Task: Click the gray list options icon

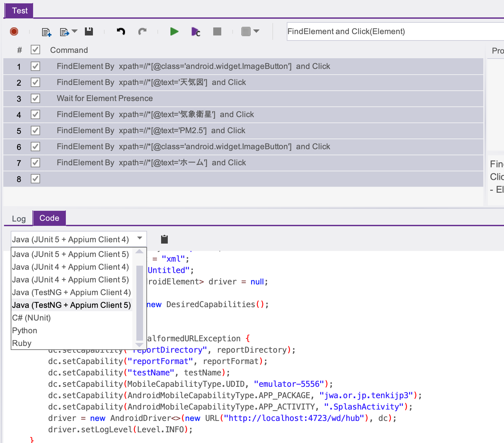Action: 246,31
